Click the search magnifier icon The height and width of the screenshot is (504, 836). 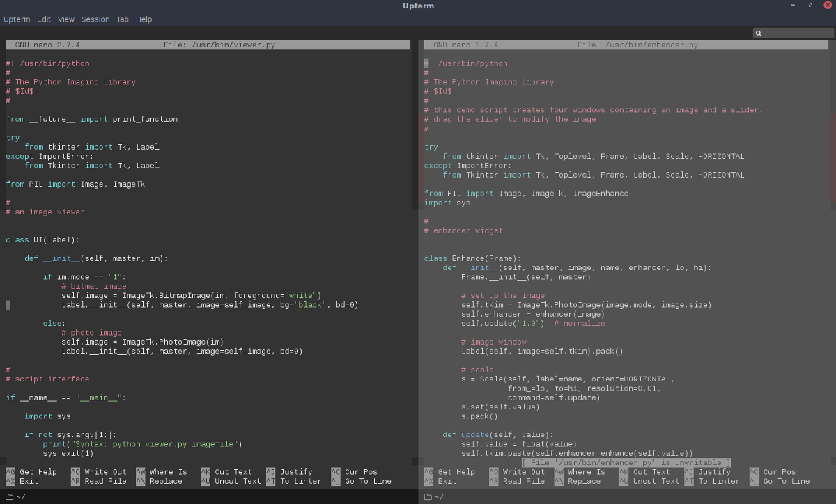pyautogui.click(x=758, y=33)
